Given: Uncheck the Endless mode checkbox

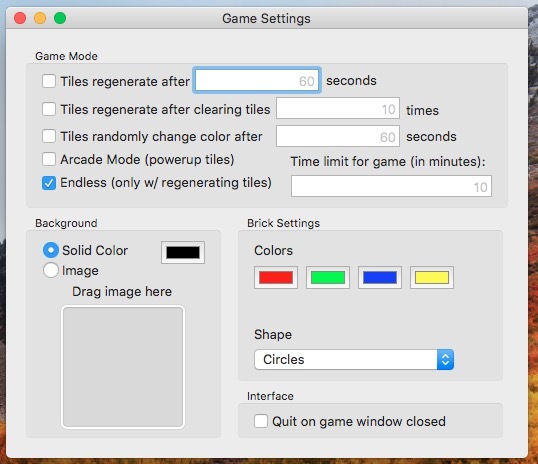Looking at the screenshot, I should coord(49,183).
